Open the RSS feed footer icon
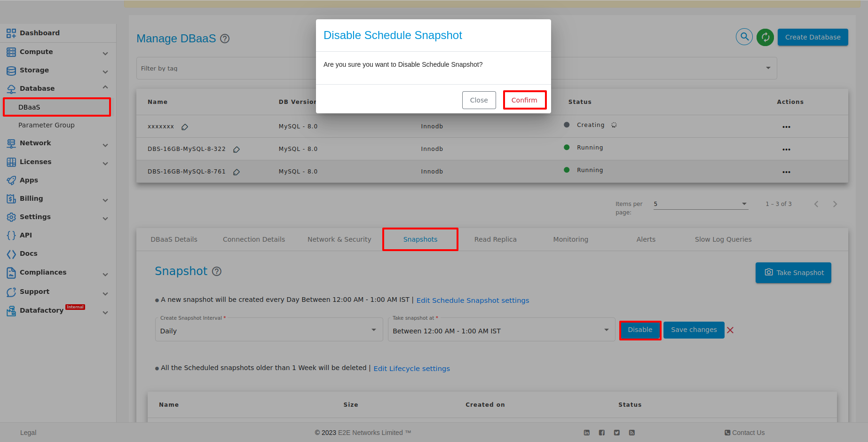 click(632, 433)
